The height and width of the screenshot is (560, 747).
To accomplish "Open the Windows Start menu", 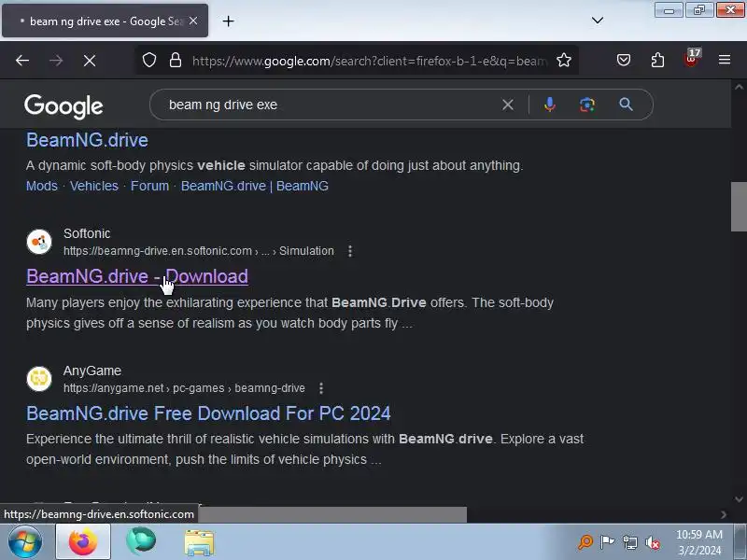I will (25, 542).
